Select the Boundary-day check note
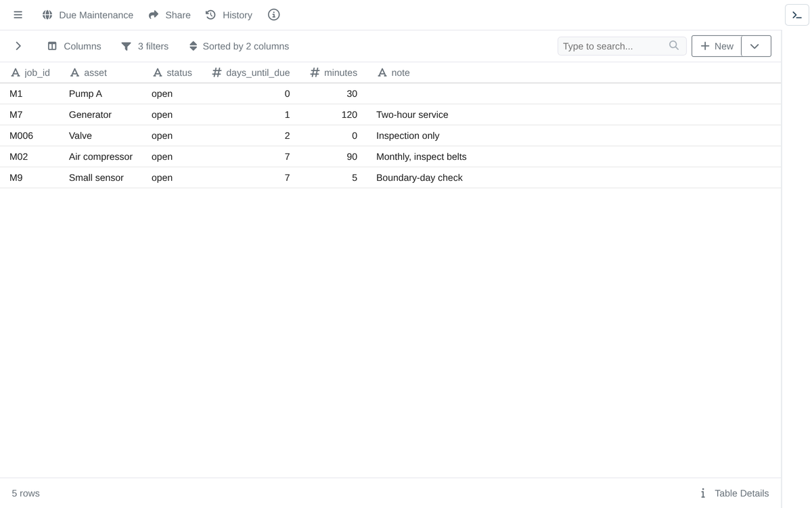This screenshot has width=812, height=508. click(x=420, y=177)
